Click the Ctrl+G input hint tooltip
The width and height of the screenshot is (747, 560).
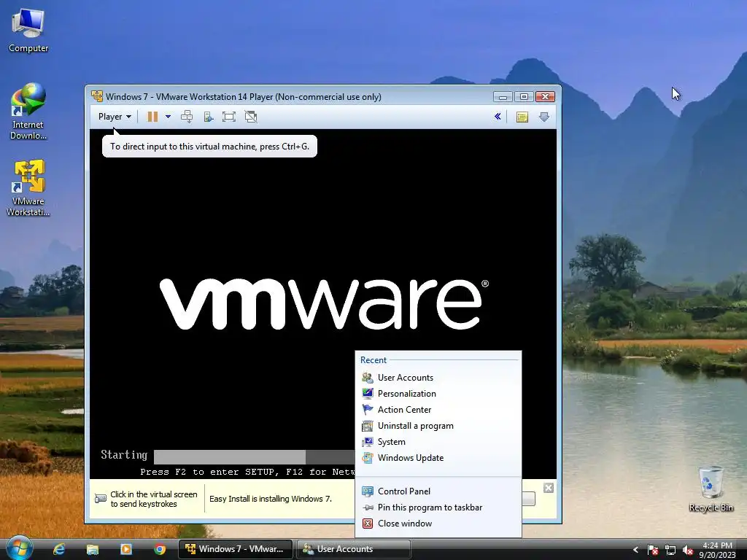pyautogui.click(x=209, y=146)
